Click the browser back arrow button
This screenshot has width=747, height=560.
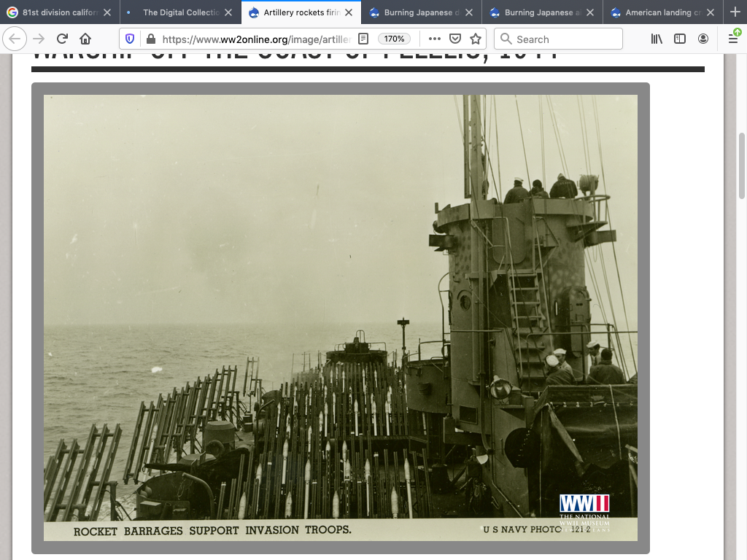tap(15, 39)
